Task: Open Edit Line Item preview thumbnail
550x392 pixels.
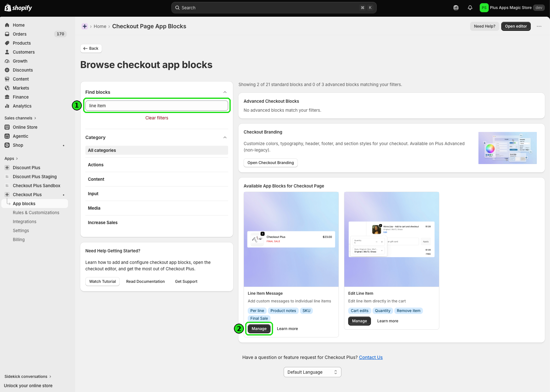Action: [391, 239]
